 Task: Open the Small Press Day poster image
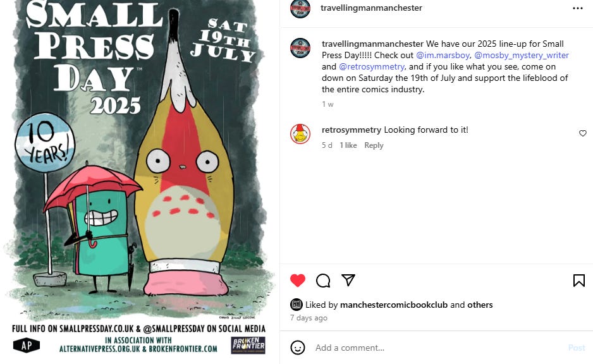(x=139, y=182)
